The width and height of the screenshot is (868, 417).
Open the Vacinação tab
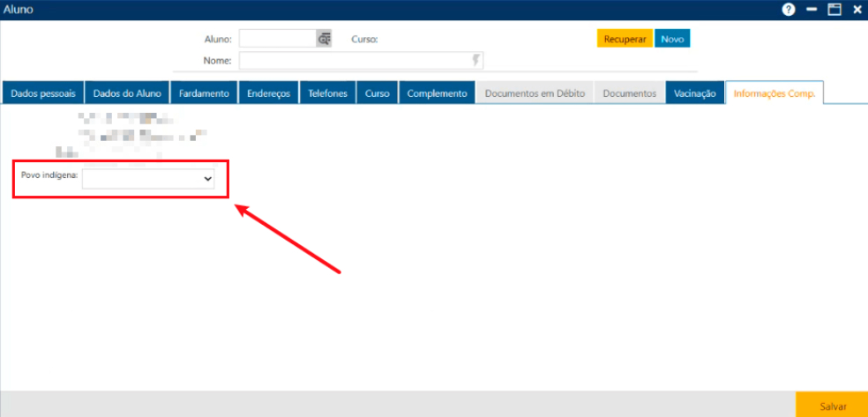(x=694, y=93)
